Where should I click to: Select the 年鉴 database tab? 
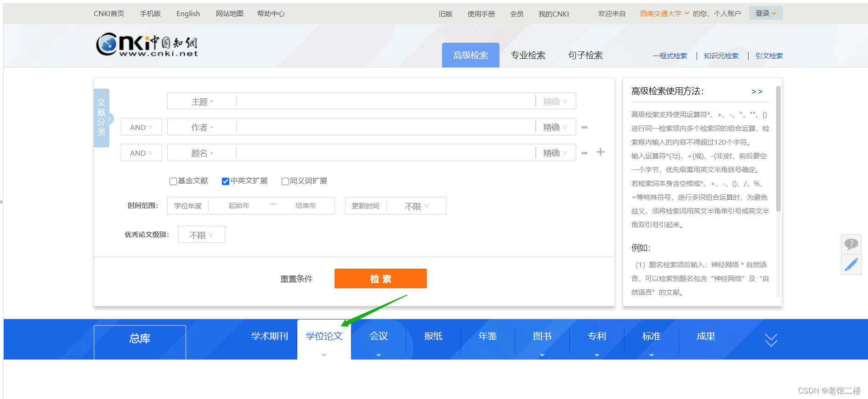click(x=488, y=336)
